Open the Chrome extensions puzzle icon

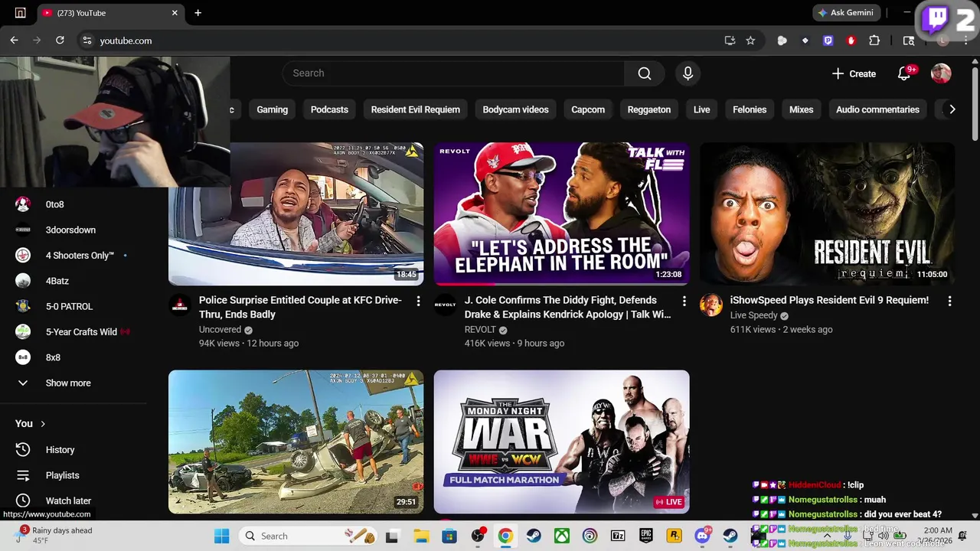tap(874, 41)
